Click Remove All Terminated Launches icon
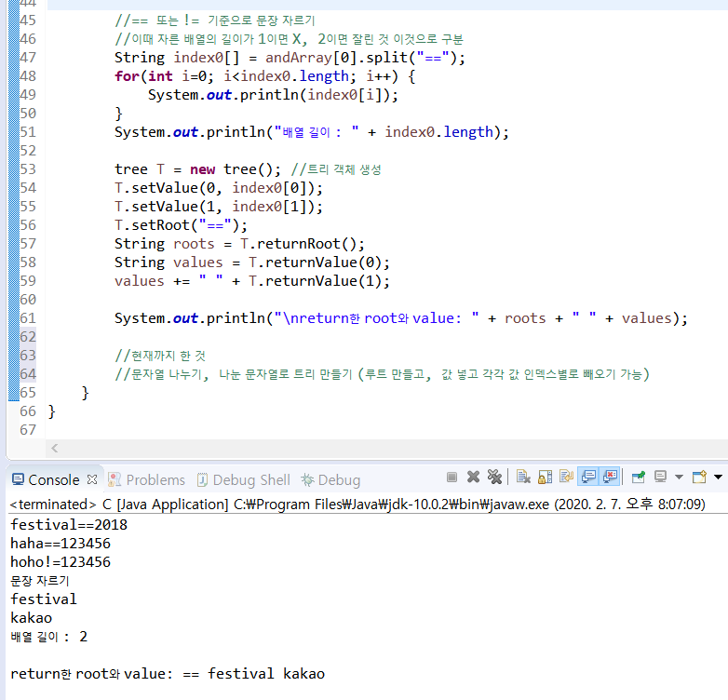Viewport: 728px width, 700px height. (494, 478)
